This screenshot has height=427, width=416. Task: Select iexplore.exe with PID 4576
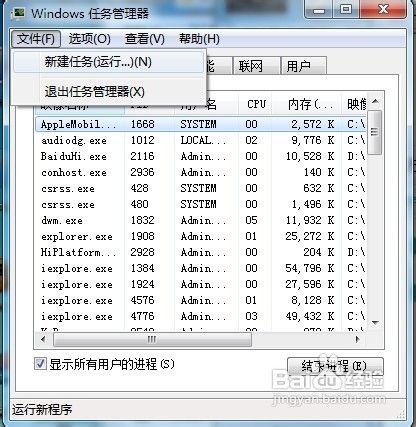201,300
